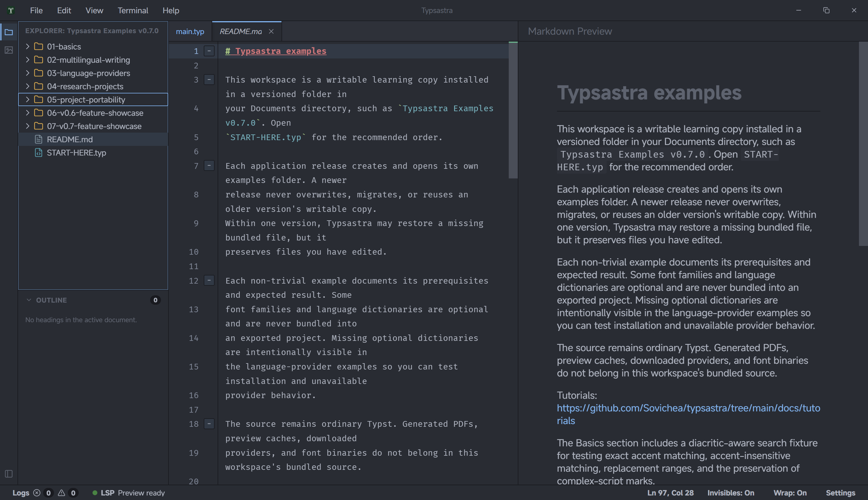Open the File menu
The height and width of the screenshot is (500, 868).
[36, 11]
